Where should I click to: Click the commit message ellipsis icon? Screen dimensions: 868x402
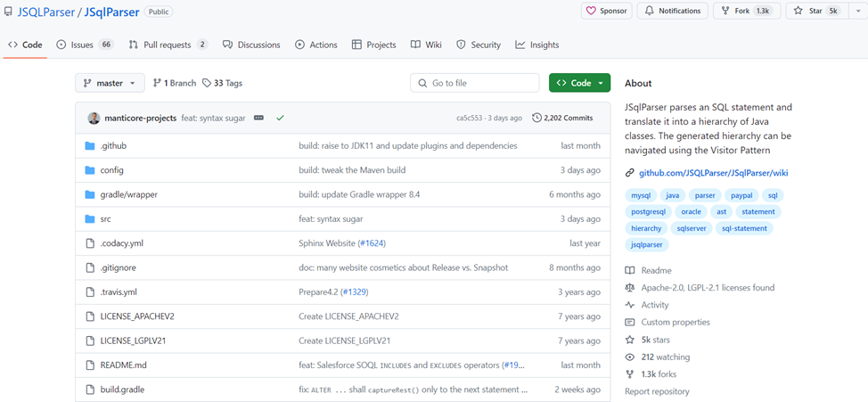coord(259,118)
